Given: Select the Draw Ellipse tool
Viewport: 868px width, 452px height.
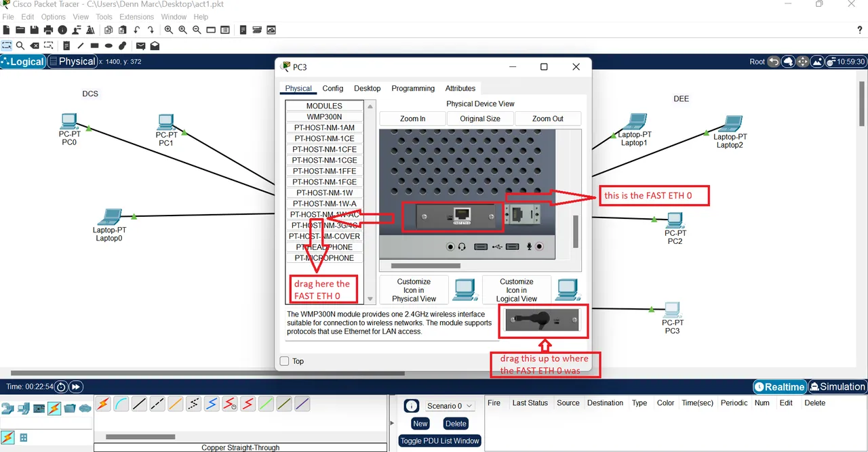Looking at the screenshot, I should (x=108, y=46).
